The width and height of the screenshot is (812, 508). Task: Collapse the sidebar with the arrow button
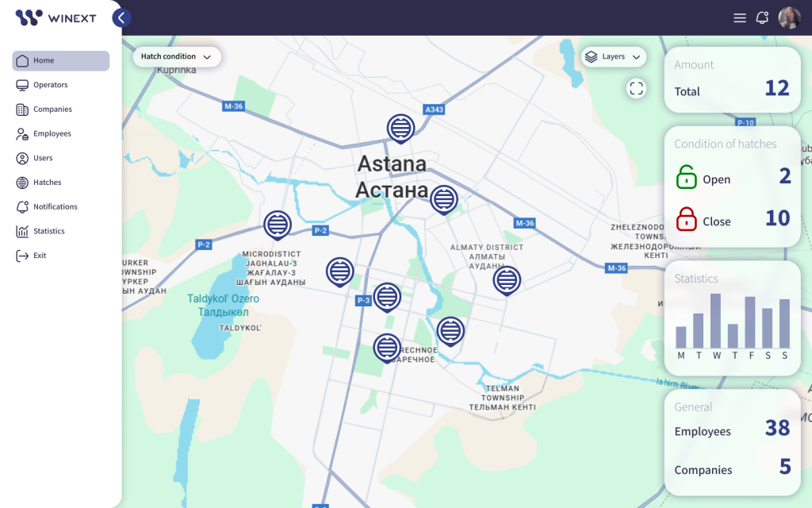pyautogui.click(x=121, y=17)
